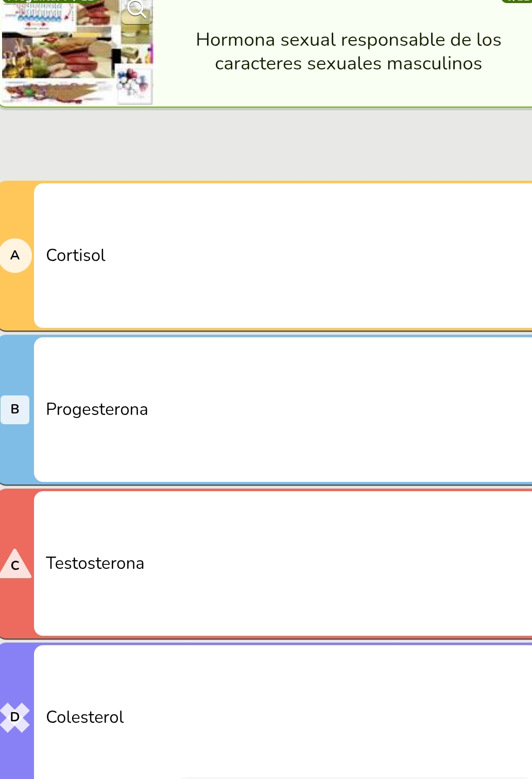
Task: Open the collage question image thumbnail
Action: point(77,52)
